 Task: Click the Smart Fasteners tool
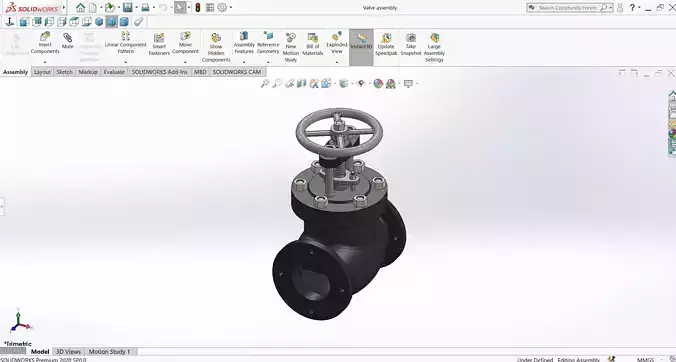pyautogui.click(x=159, y=44)
